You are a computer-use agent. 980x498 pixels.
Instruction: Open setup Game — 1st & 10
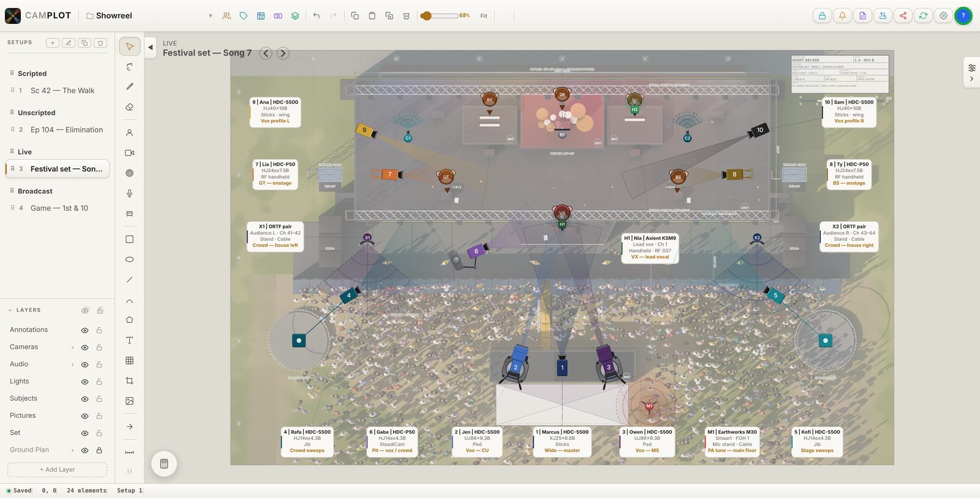(x=58, y=208)
